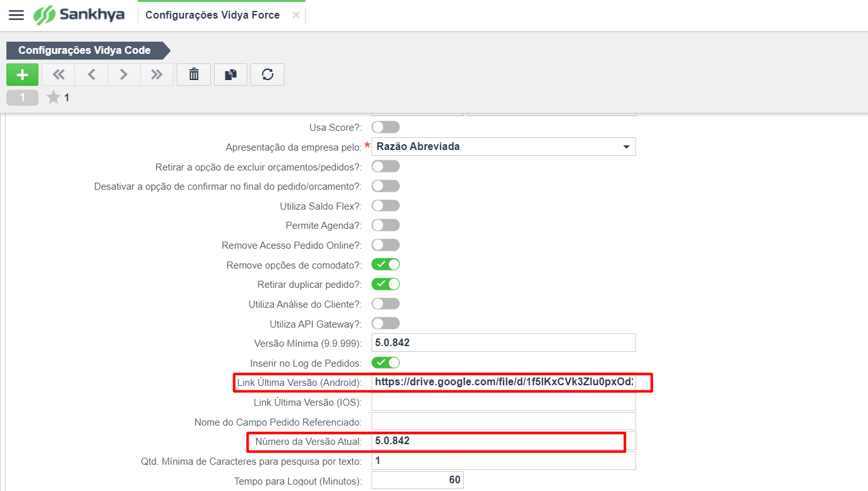Click the favorite star icon

pyautogui.click(x=54, y=97)
